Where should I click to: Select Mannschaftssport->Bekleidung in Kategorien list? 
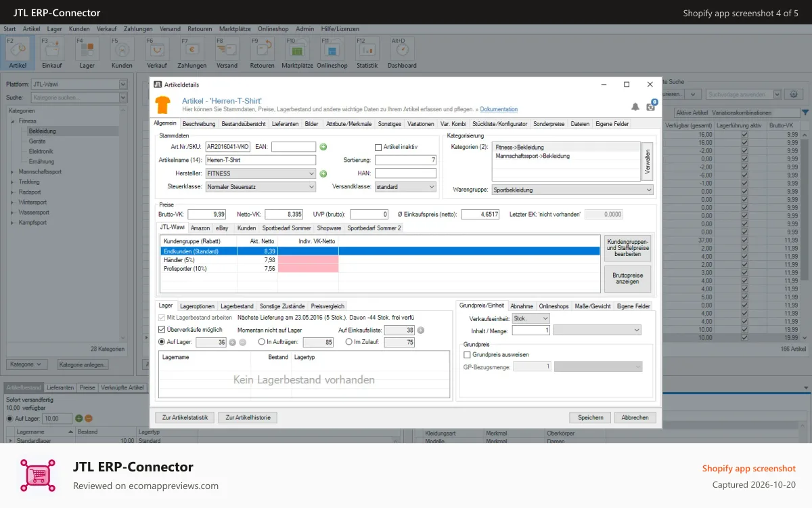tap(533, 156)
